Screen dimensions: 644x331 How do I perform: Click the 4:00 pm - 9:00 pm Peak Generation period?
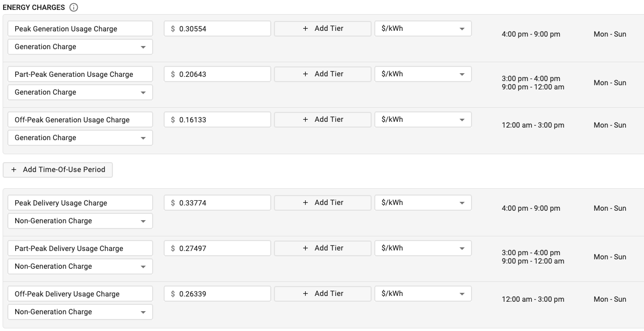[531, 35]
